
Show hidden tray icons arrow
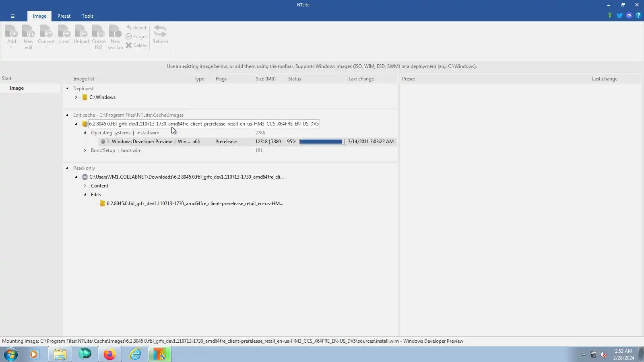pos(584,354)
